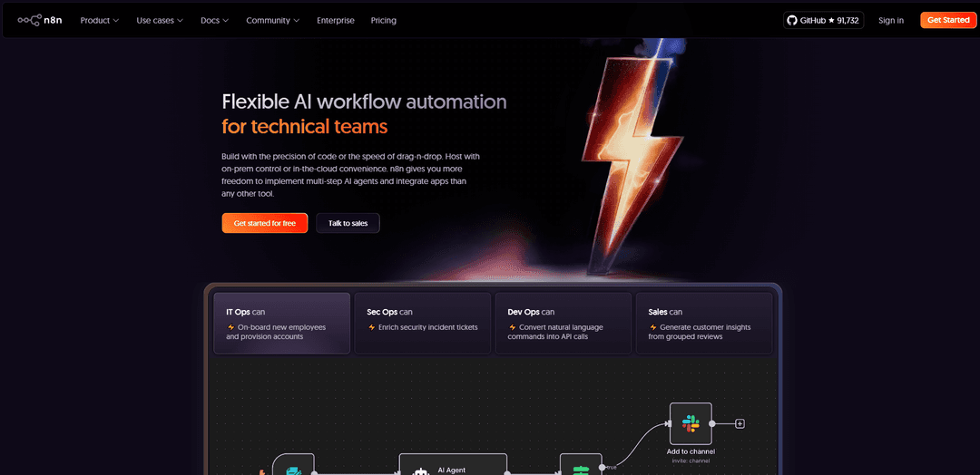Click the 'for technical teams' orange heading

[x=304, y=127]
